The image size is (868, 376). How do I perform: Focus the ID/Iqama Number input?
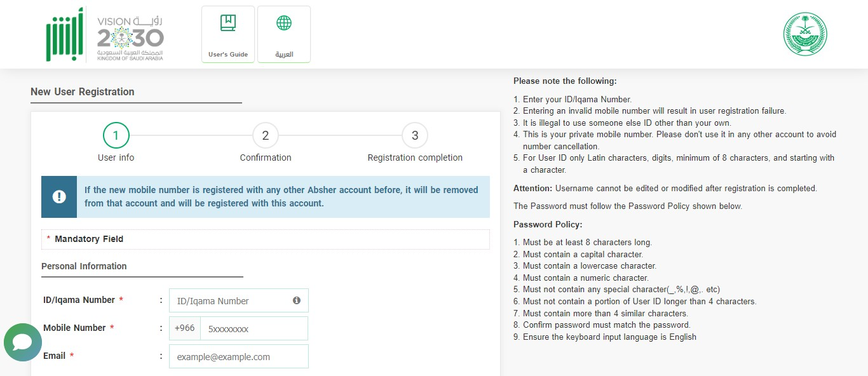point(239,300)
